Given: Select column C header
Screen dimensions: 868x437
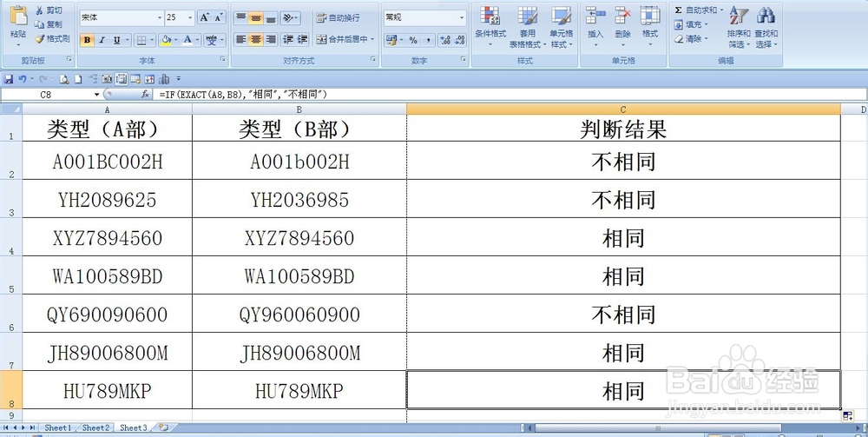Looking at the screenshot, I should tap(623, 109).
